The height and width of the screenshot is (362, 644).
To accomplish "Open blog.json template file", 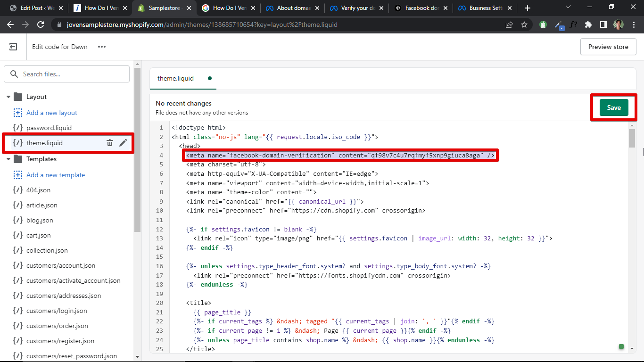I will [x=40, y=220].
